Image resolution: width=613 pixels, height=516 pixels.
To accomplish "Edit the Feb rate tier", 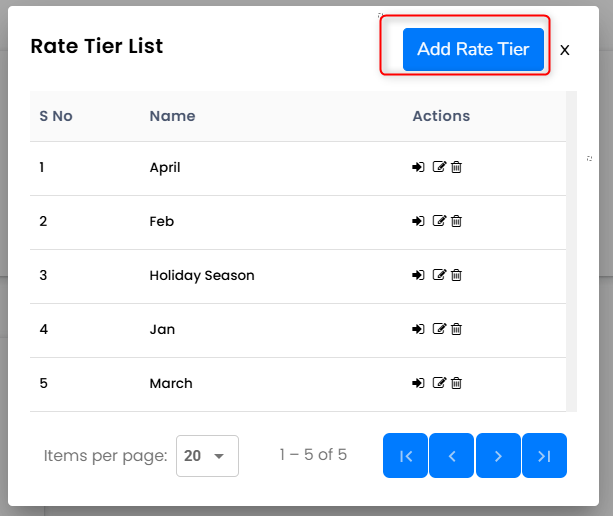I will click(438, 221).
